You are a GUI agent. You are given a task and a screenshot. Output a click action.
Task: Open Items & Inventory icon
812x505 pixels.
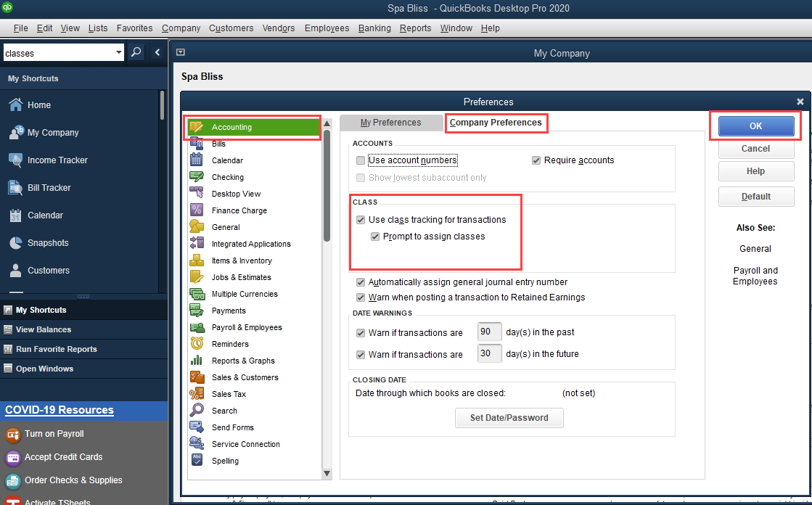(196, 260)
